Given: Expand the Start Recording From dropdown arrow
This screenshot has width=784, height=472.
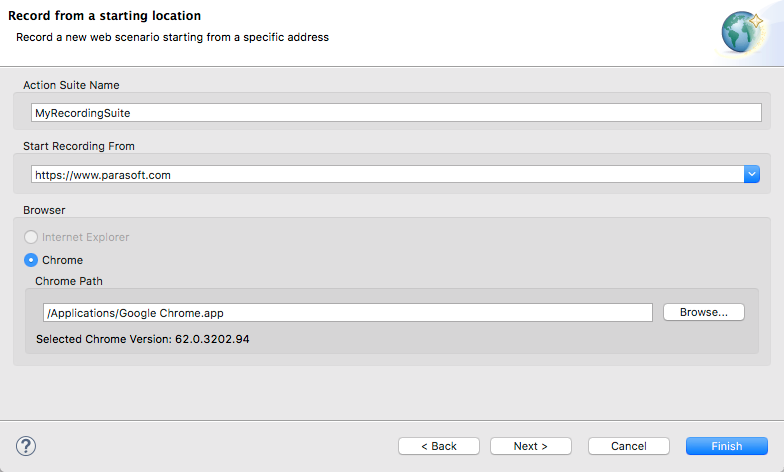Looking at the screenshot, I should tap(752, 174).
